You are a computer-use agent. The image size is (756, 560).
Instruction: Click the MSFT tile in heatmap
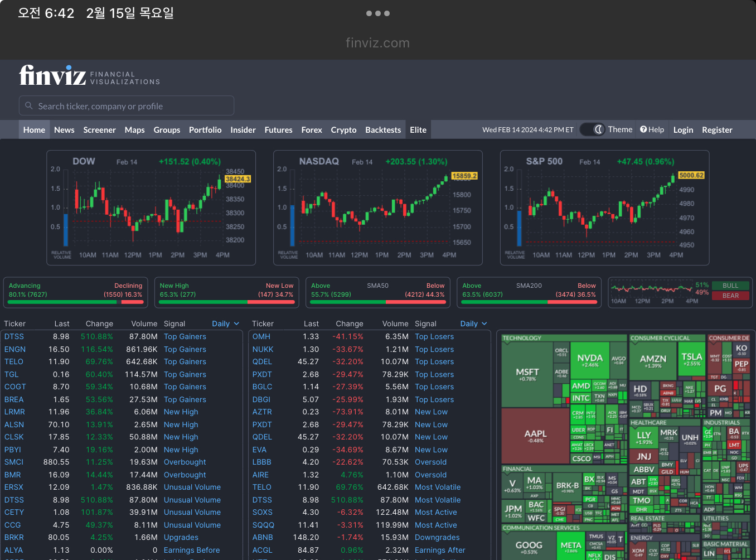tap(527, 374)
